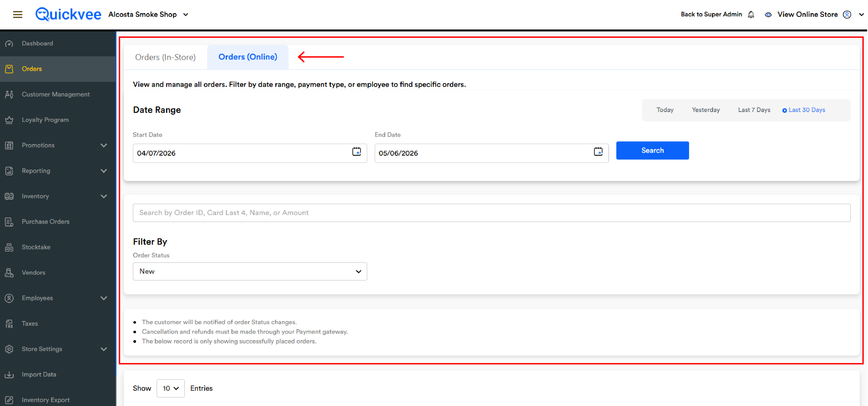
Task: Click the Reporting chart icon
Action: point(9,171)
